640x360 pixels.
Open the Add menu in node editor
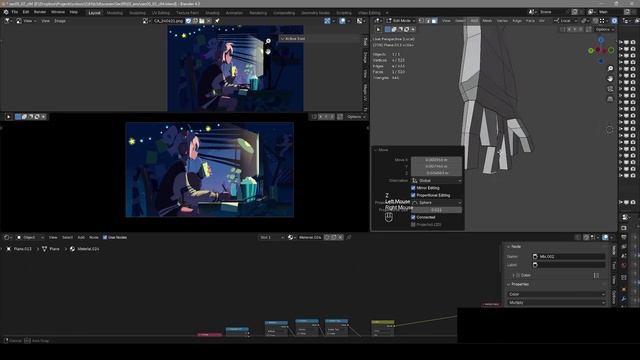click(x=81, y=237)
